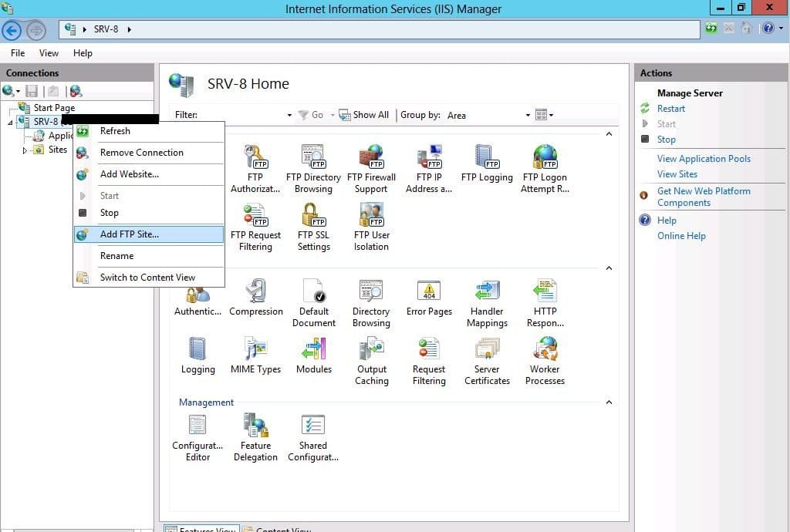Open FTP IP Address restrictions icon
The height and width of the screenshot is (532, 790).
click(429, 169)
